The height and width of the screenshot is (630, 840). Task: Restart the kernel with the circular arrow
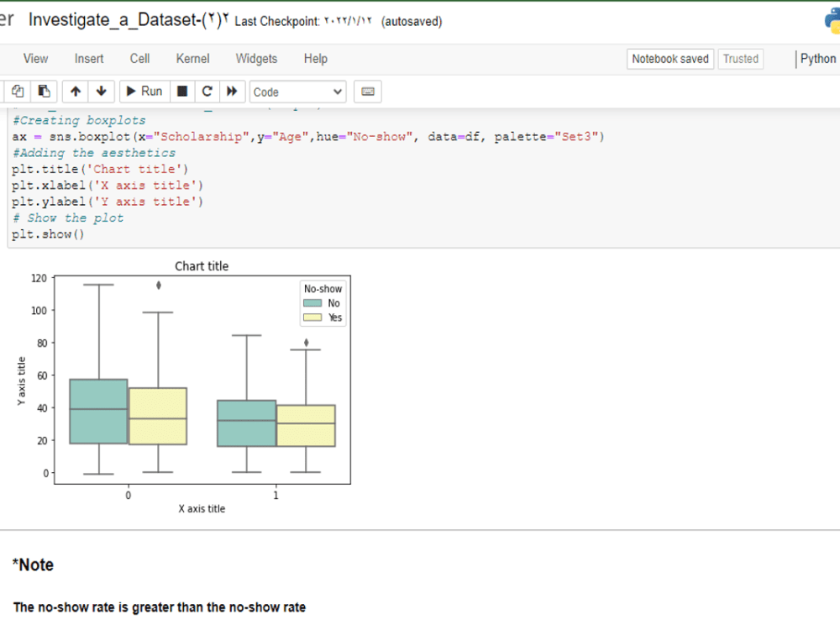(x=207, y=91)
